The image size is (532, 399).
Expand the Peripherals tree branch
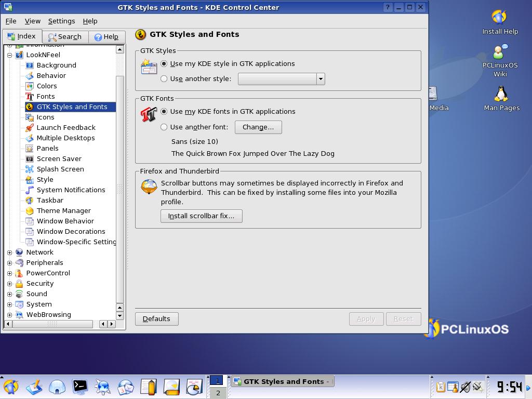click(9, 263)
